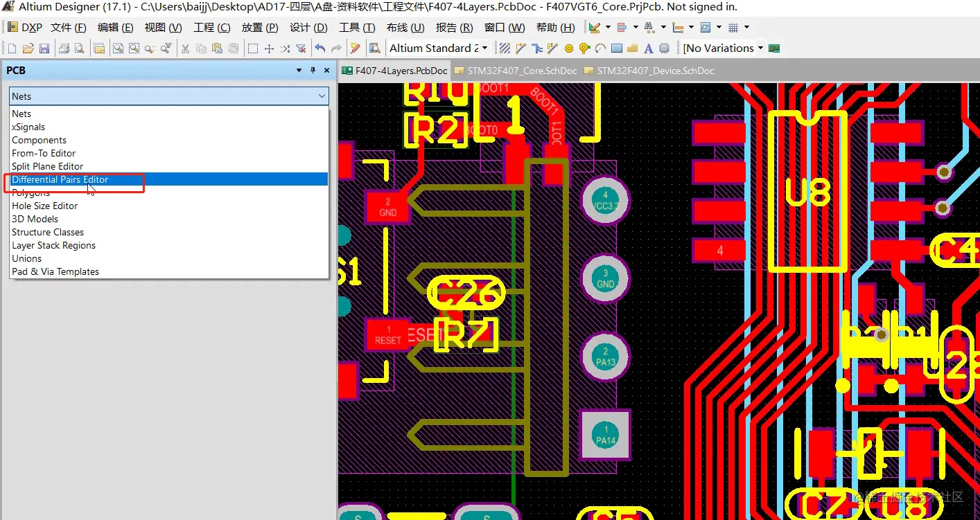Close the PCB panel

326,71
